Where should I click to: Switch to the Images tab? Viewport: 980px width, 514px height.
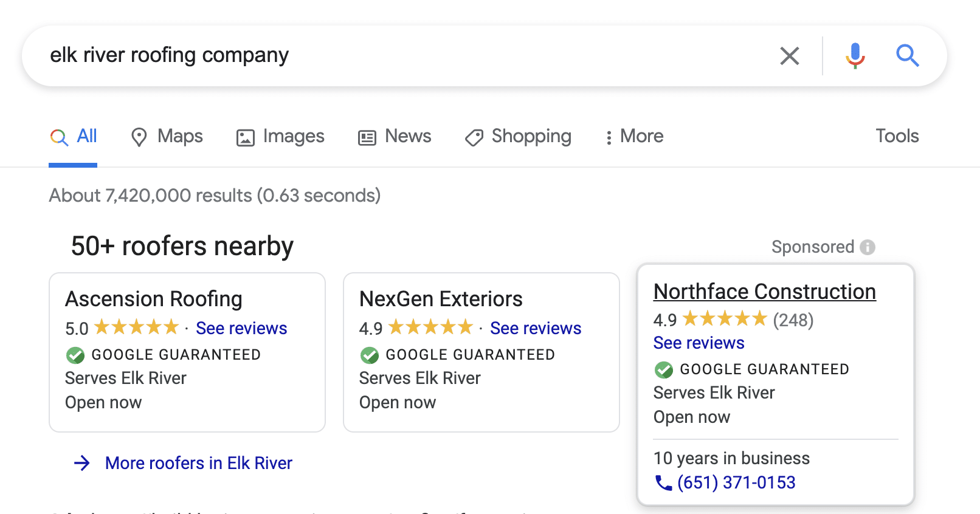[280, 137]
